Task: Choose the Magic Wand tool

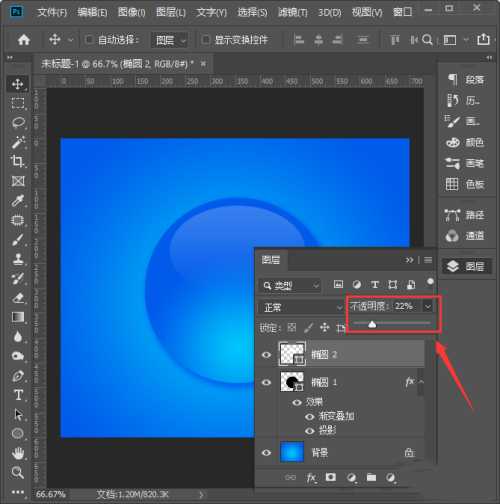Action: [x=18, y=142]
